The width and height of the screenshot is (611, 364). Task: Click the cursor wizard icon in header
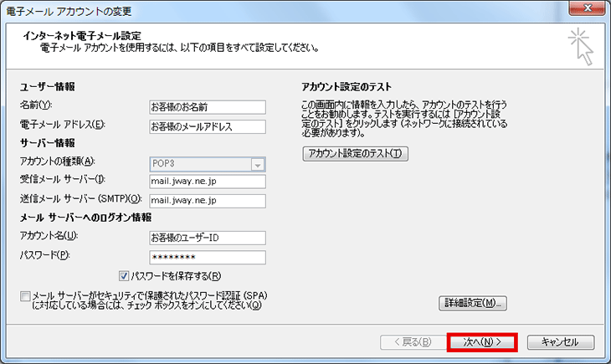click(x=581, y=46)
